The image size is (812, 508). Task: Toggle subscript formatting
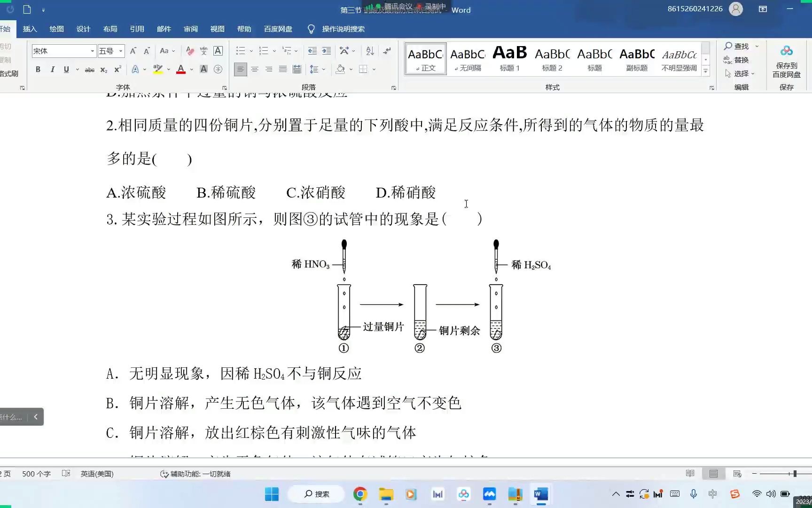(103, 69)
